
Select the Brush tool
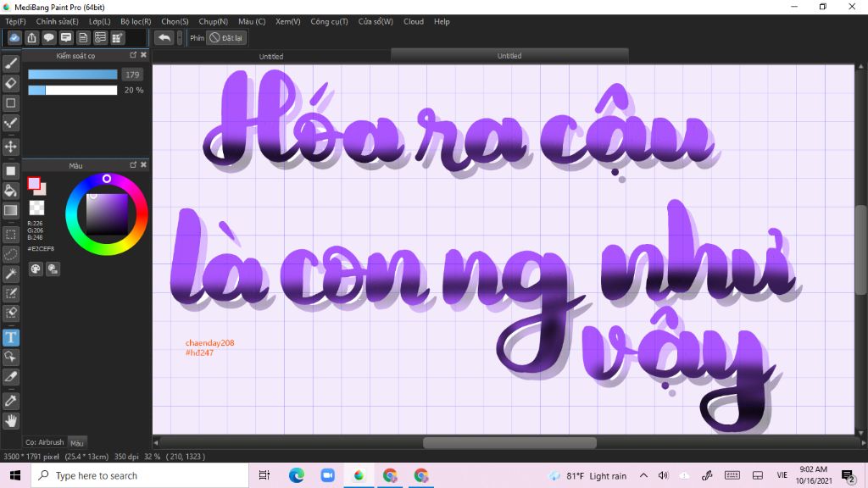point(10,64)
